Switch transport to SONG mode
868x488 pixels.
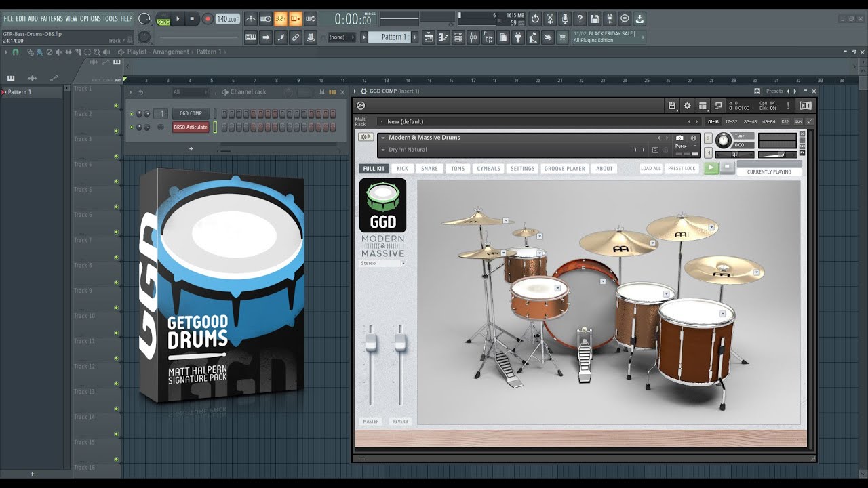pos(163,22)
